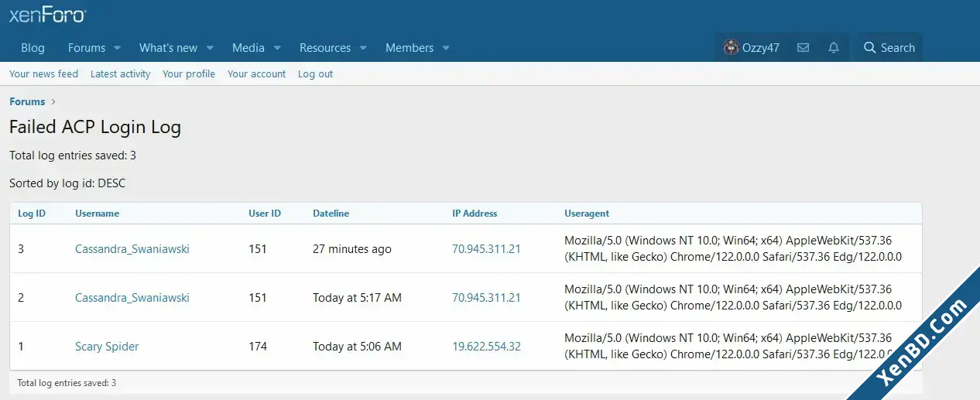The height and width of the screenshot is (400, 980).
Task: Click the User ID column header
Action: (x=264, y=214)
